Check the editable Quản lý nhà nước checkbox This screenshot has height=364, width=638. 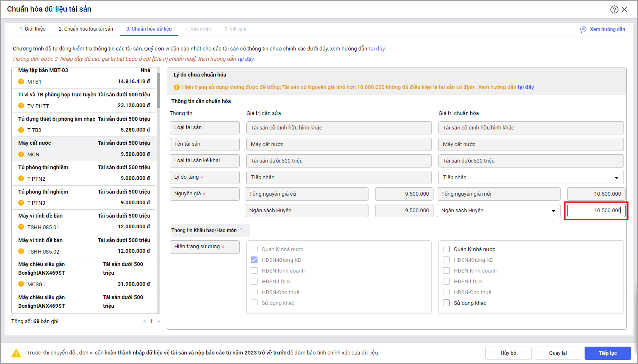tap(446, 249)
